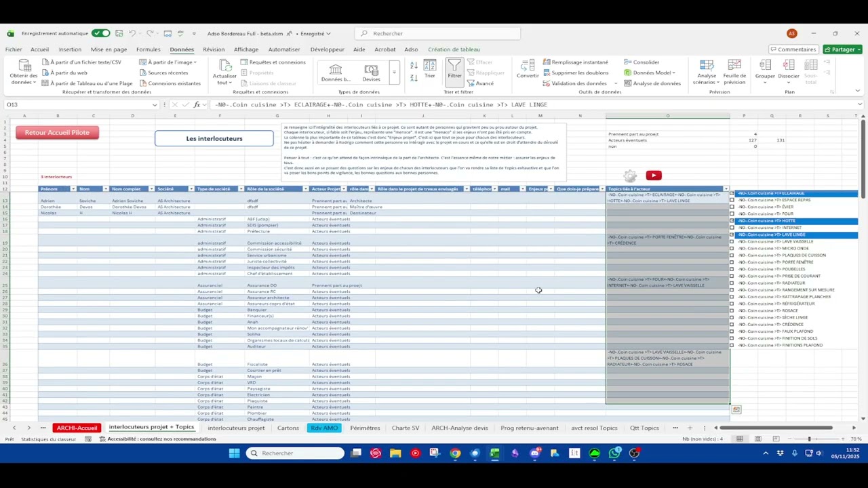Viewport: 868px width, 488px height.
Task: Open the Trier sort dialog
Action: pyautogui.click(x=430, y=69)
